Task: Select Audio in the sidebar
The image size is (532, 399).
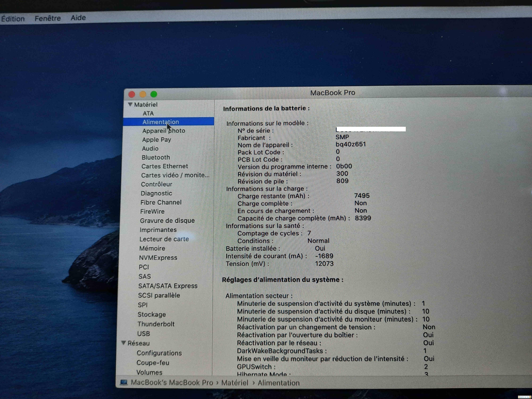Action: [150, 149]
